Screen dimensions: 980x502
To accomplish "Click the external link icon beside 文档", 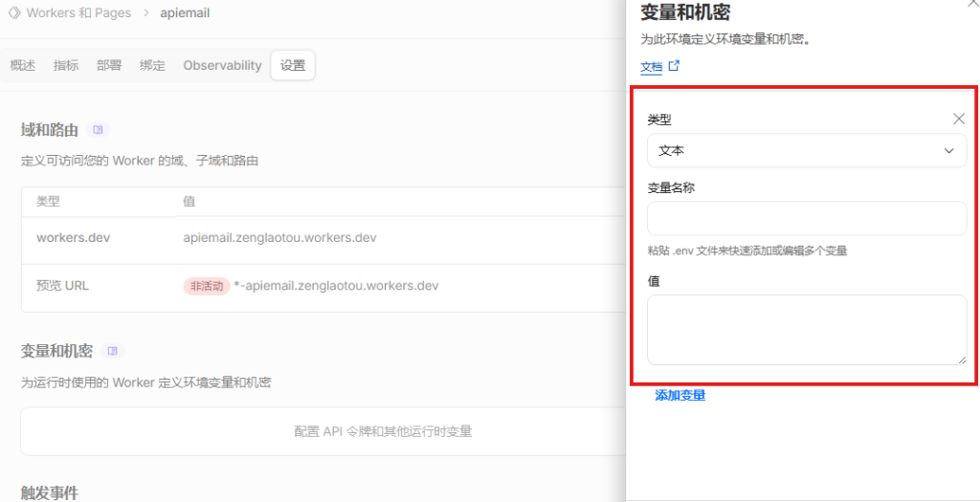I will [x=674, y=66].
